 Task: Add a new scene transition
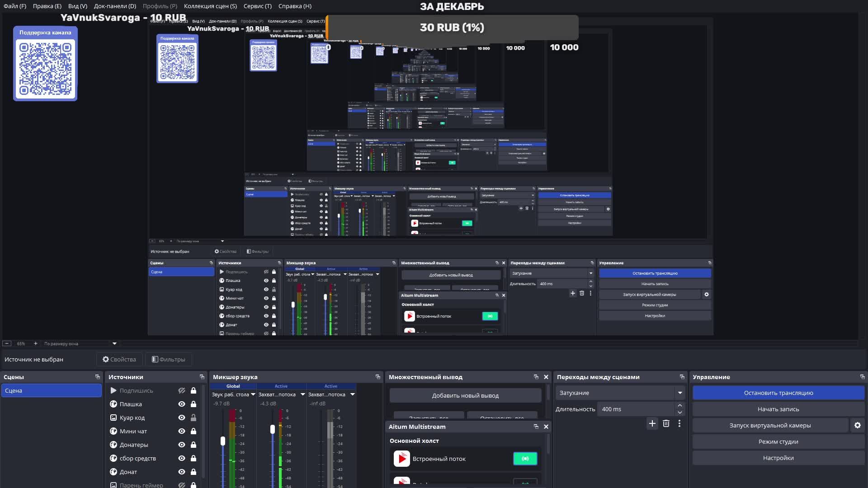(x=652, y=423)
